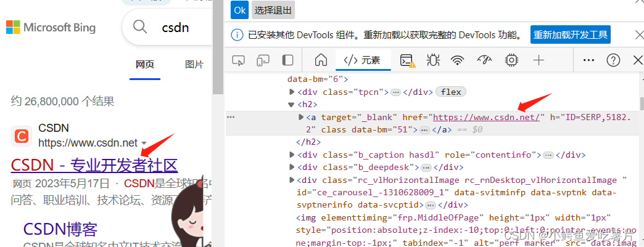Switch to the 元素 elements tab
Viewport: 644px width, 247px height.
coord(363,61)
